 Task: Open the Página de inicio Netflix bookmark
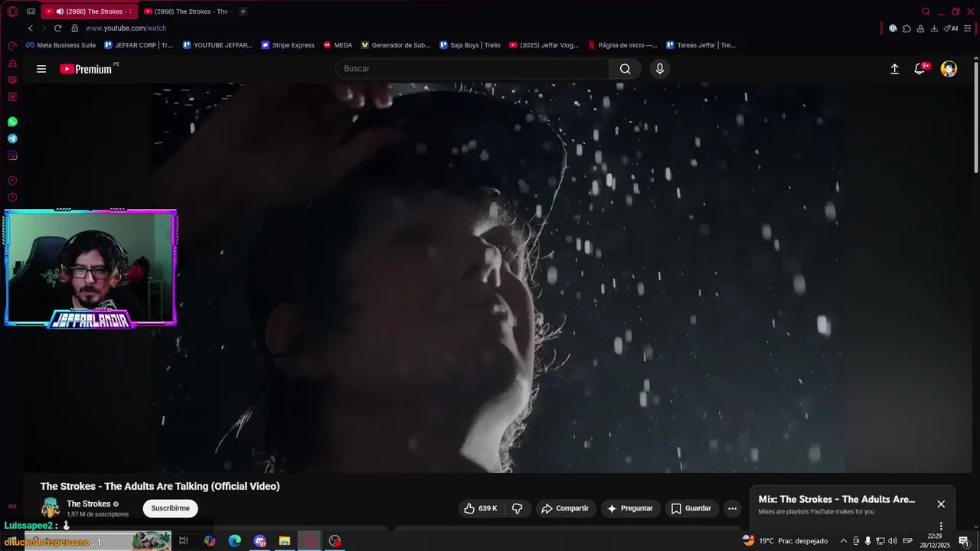[622, 45]
